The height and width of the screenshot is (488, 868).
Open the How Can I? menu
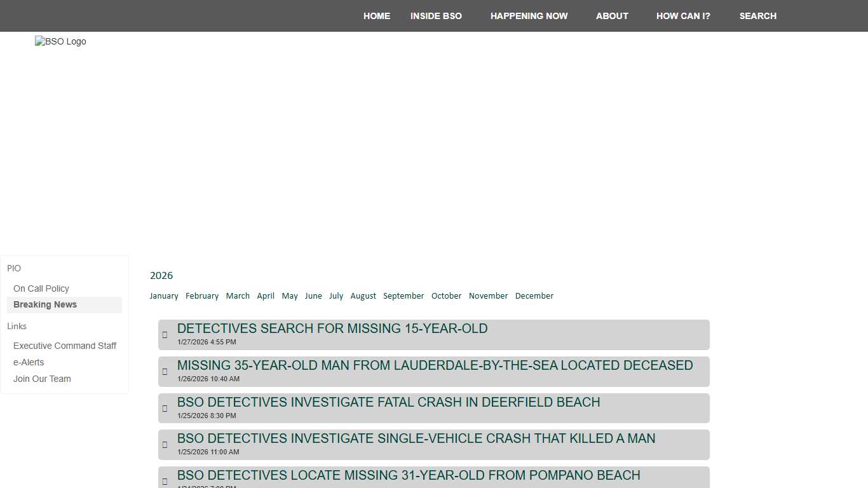point(683,16)
